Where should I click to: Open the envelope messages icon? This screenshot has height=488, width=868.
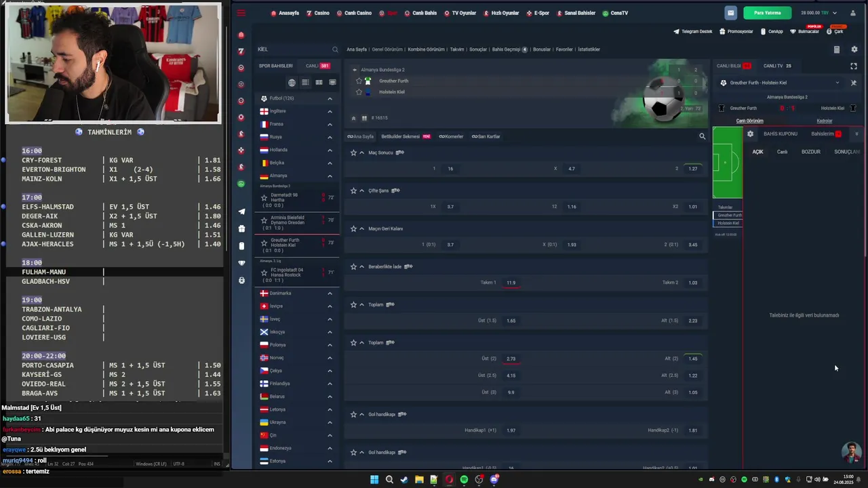pos(730,13)
